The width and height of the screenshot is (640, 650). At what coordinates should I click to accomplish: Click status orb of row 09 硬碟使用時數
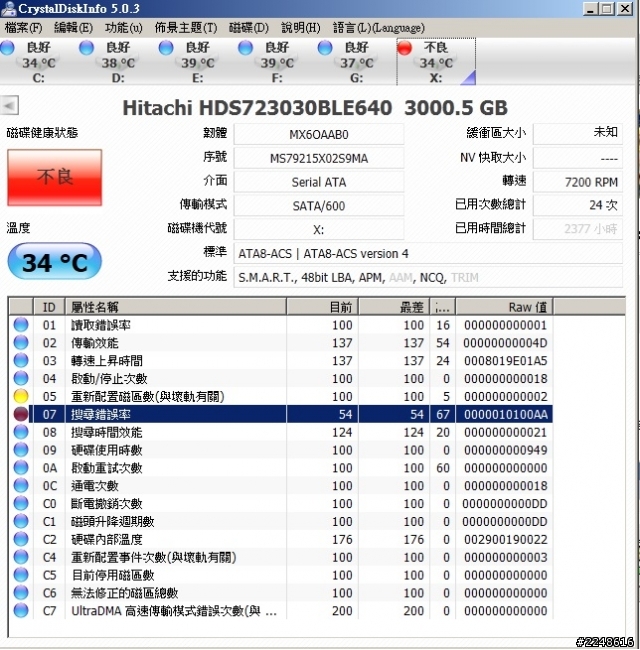21,450
